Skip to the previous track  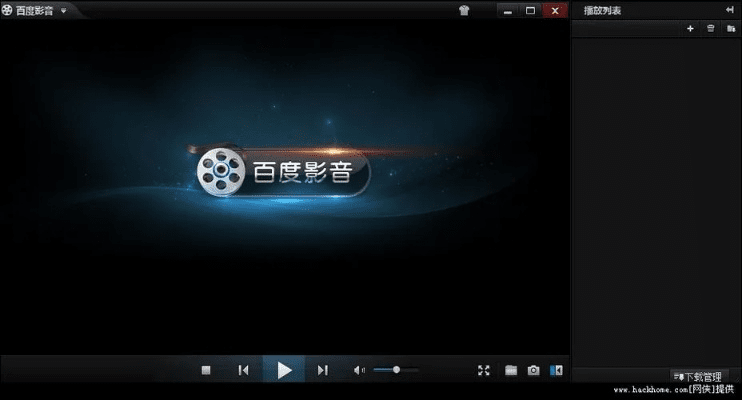243,370
